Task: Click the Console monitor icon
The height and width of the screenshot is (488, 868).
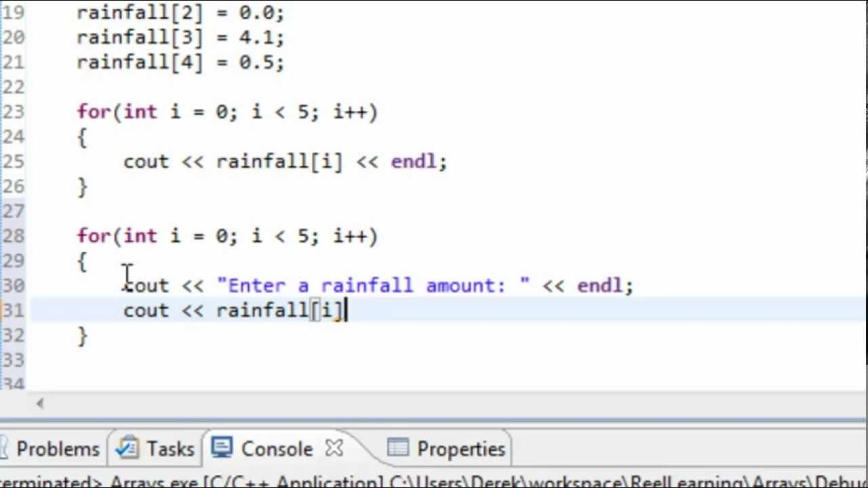Action: [x=222, y=448]
